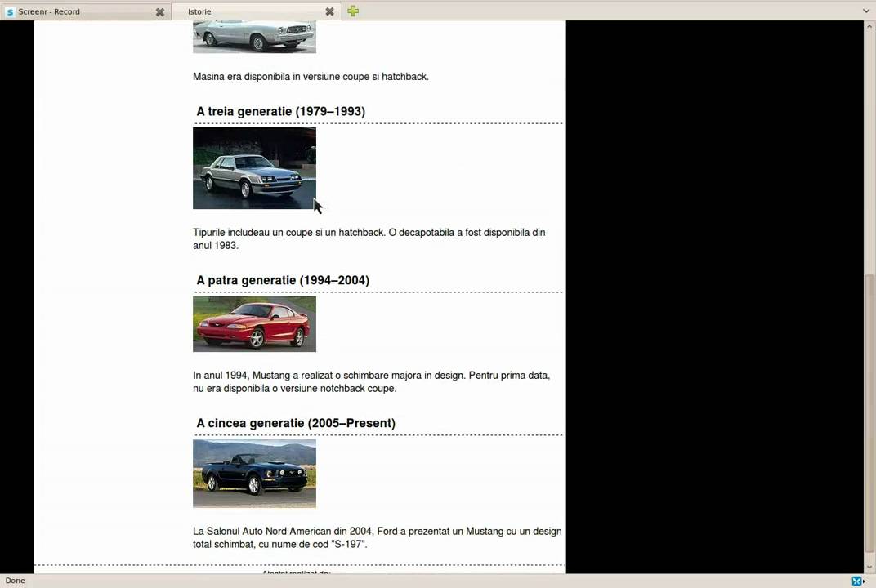876x588 pixels.
Task: Click the heading A cincea generatie (2005–Present)
Action: click(x=296, y=423)
